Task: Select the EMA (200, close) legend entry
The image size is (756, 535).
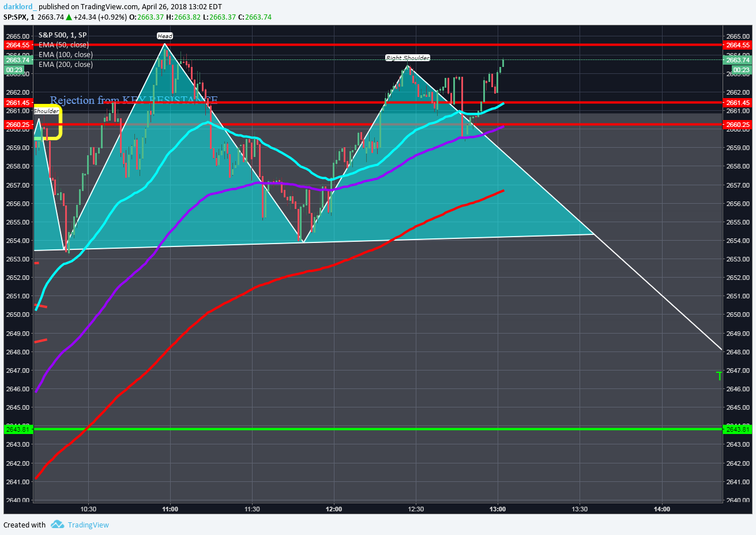Action: click(66, 65)
